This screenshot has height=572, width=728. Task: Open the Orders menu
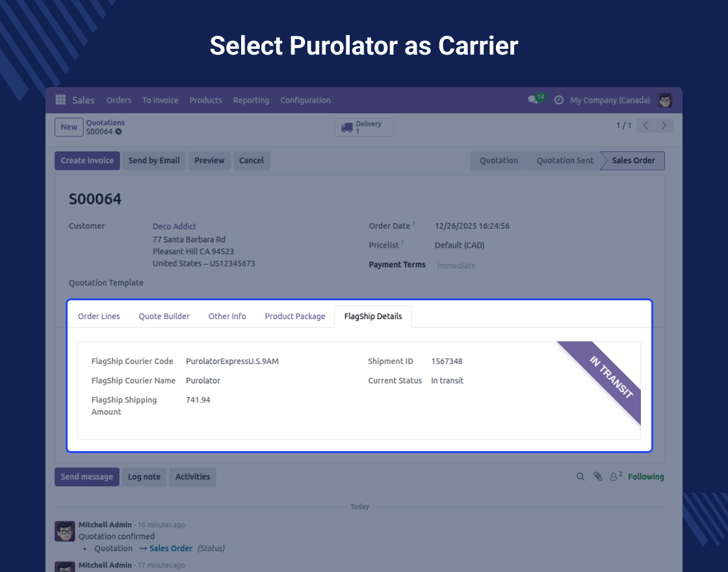click(119, 100)
